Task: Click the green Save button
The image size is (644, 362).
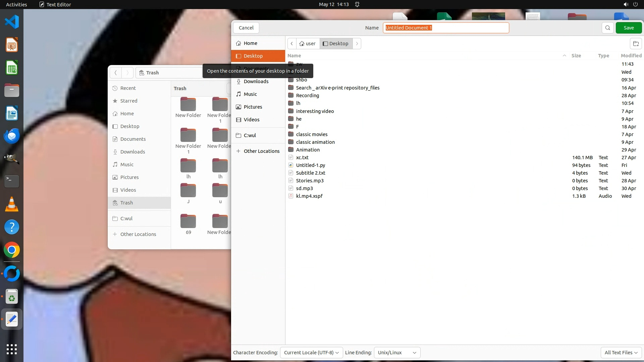Action: [x=629, y=28]
